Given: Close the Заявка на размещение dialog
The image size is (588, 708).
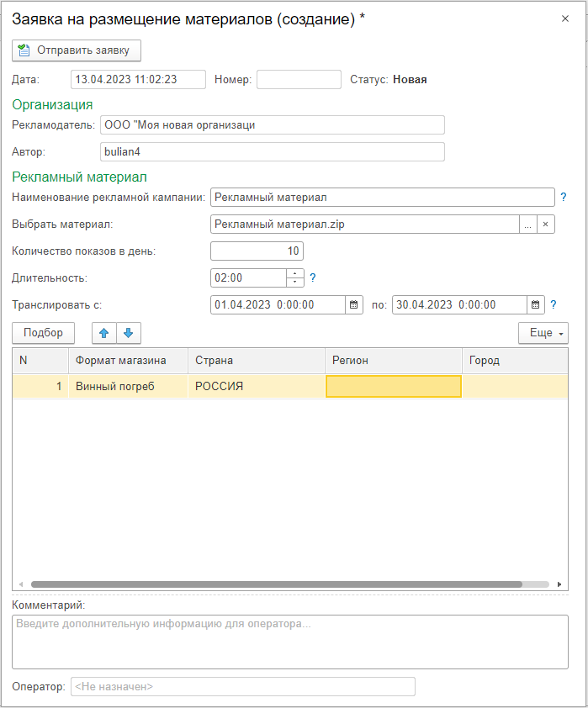Looking at the screenshot, I should tap(565, 18).
